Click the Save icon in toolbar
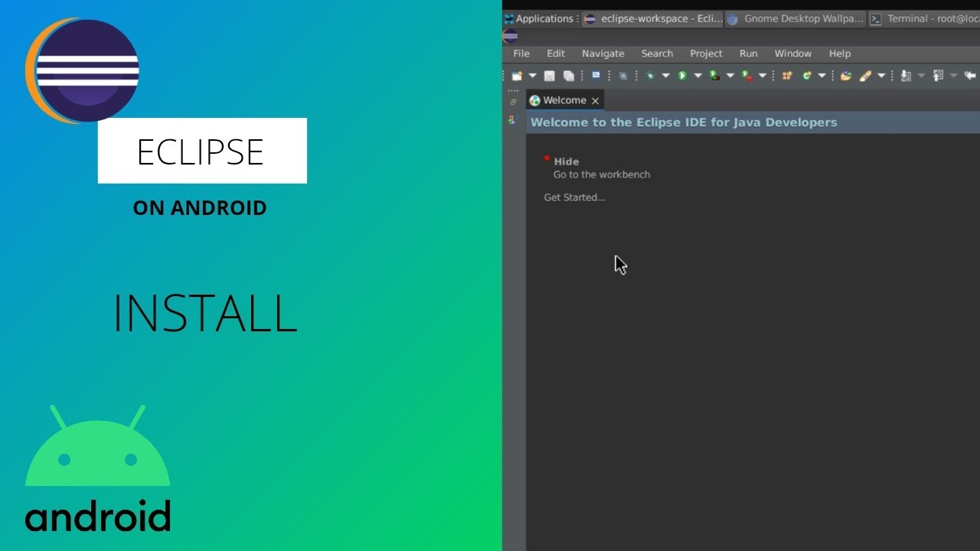 [x=549, y=76]
